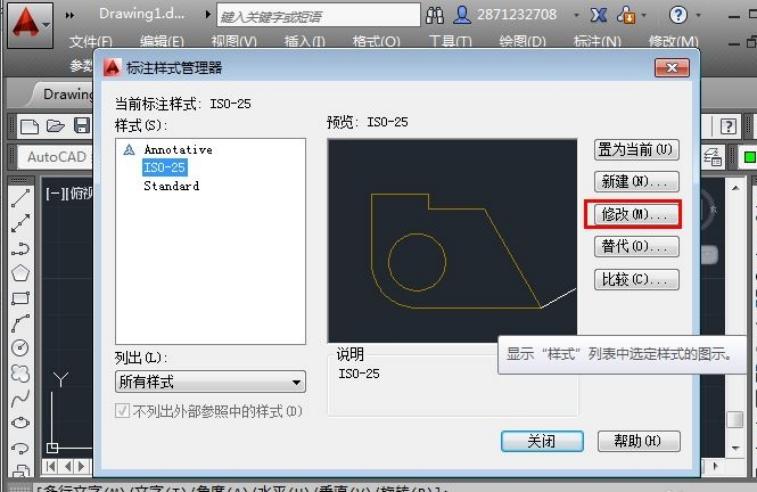This screenshot has height=492, width=757.
Task: Click the help question mark icon
Action: [x=678, y=15]
